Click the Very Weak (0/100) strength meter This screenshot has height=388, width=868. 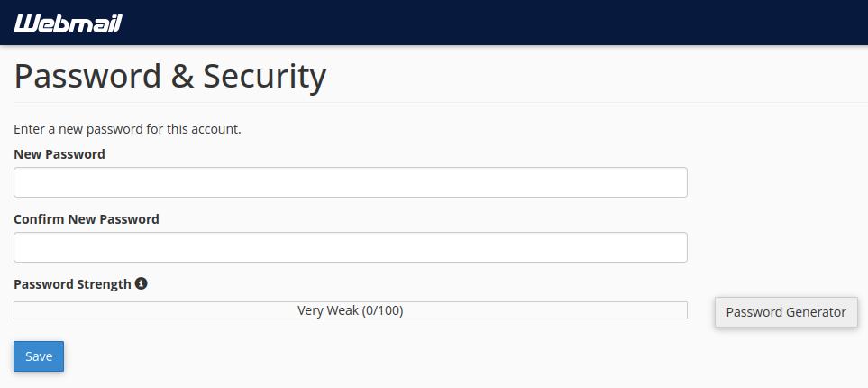coord(350,310)
